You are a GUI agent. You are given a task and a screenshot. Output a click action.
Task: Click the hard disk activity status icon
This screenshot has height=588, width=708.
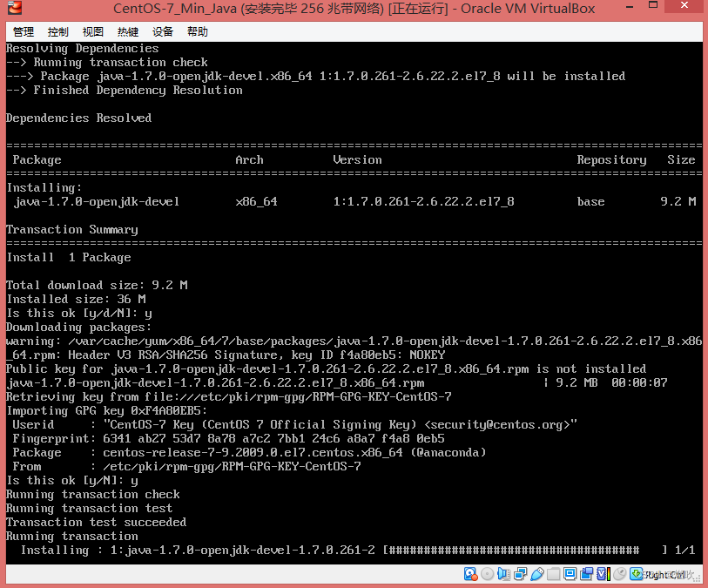click(x=470, y=574)
